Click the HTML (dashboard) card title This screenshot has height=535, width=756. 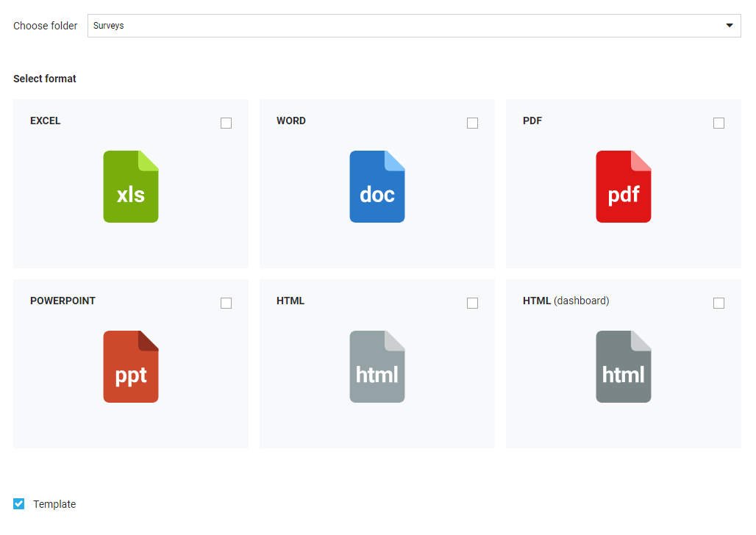566,301
